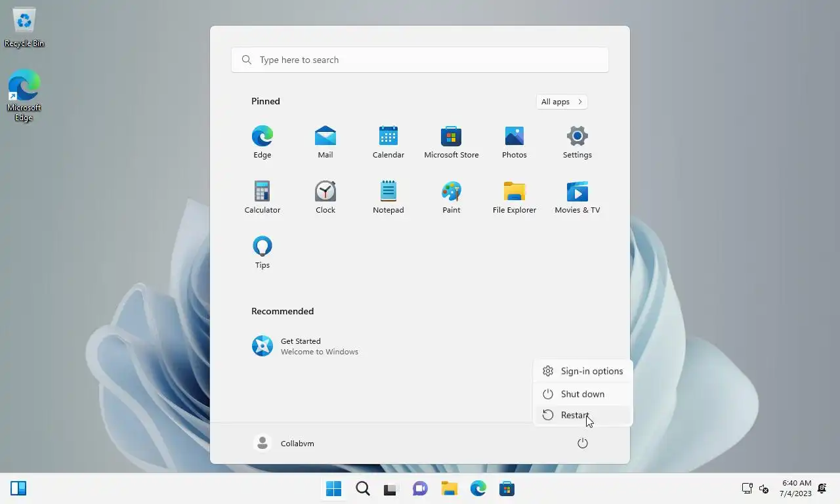Open the Clock app
The image size is (840, 504).
(325, 197)
